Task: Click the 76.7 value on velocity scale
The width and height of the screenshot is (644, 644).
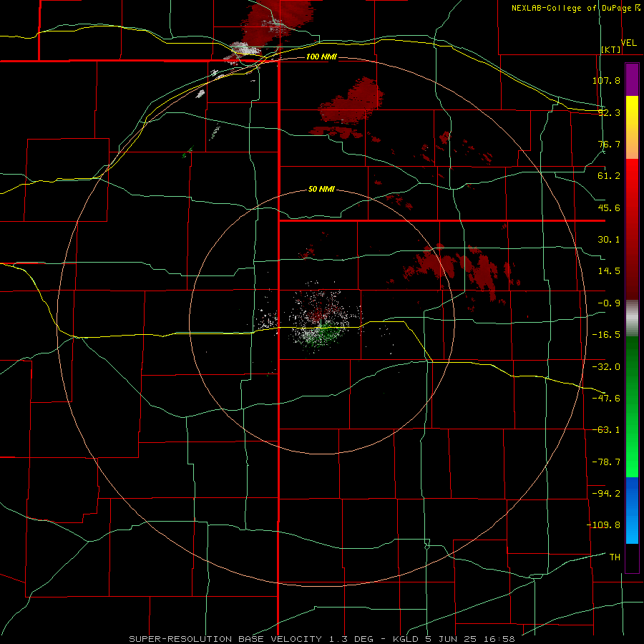Action: [609, 144]
